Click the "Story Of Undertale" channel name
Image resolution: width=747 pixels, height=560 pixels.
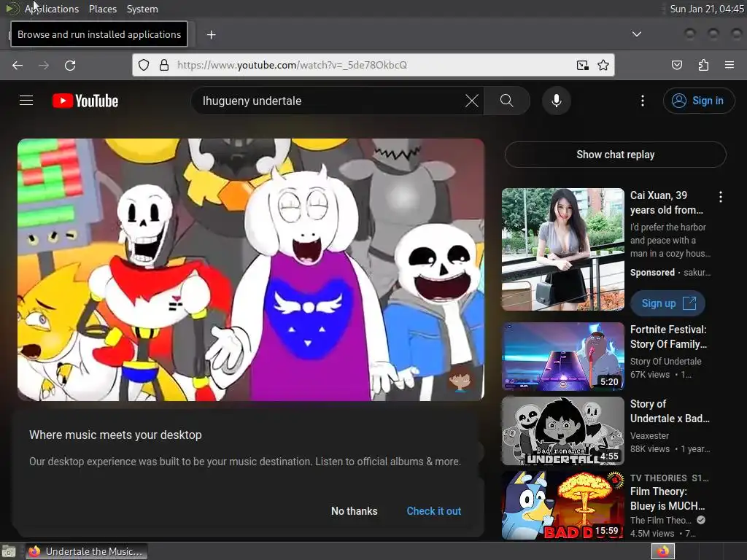pyautogui.click(x=665, y=362)
